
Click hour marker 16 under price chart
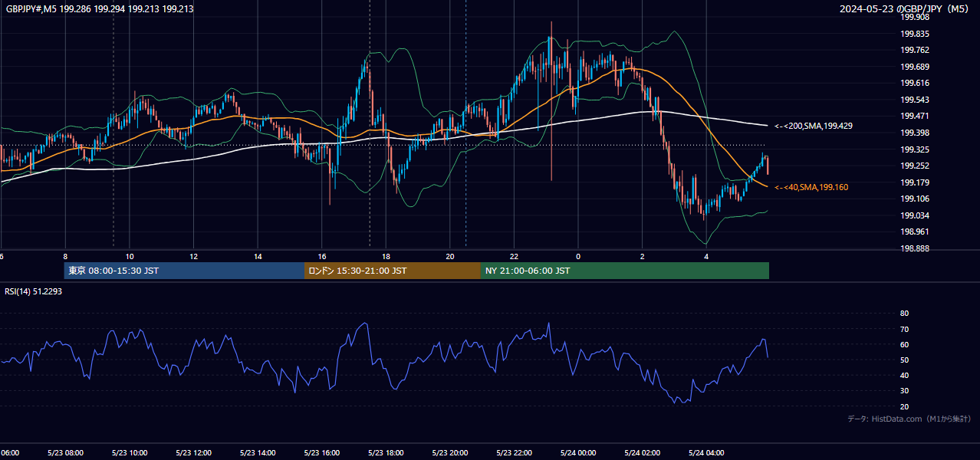[x=322, y=257]
